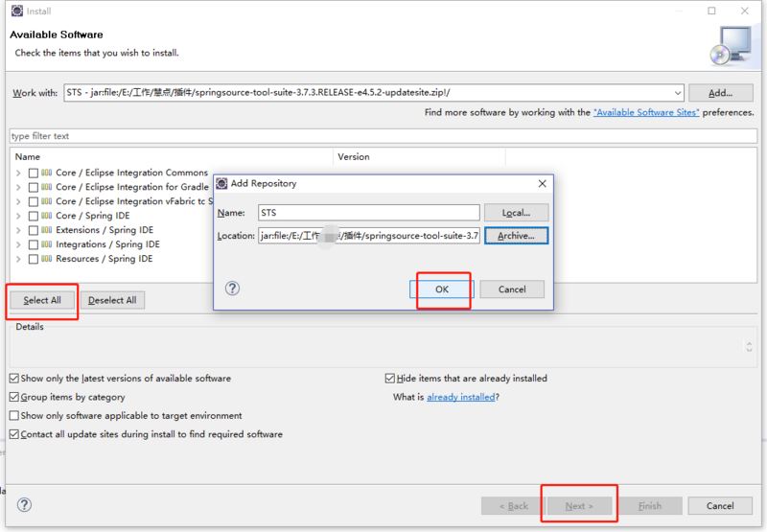Open the Work with dropdown list

(678, 92)
